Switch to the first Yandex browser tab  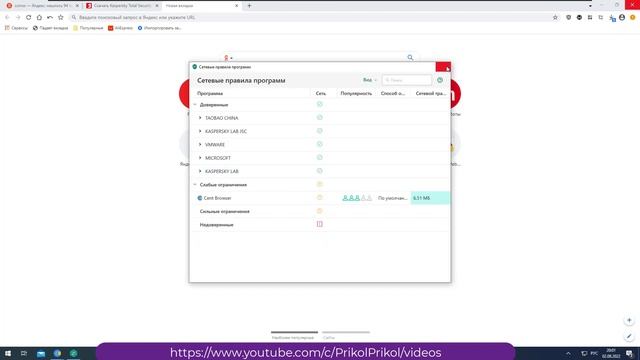point(41,6)
